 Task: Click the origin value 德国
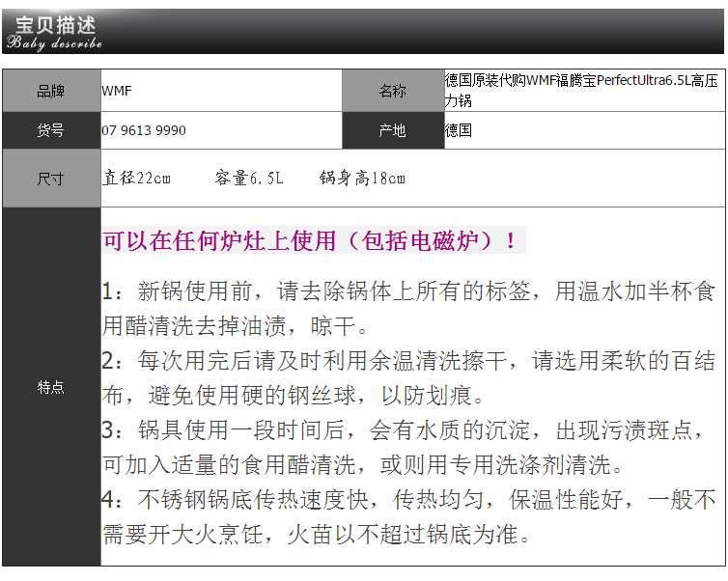[x=459, y=130]
